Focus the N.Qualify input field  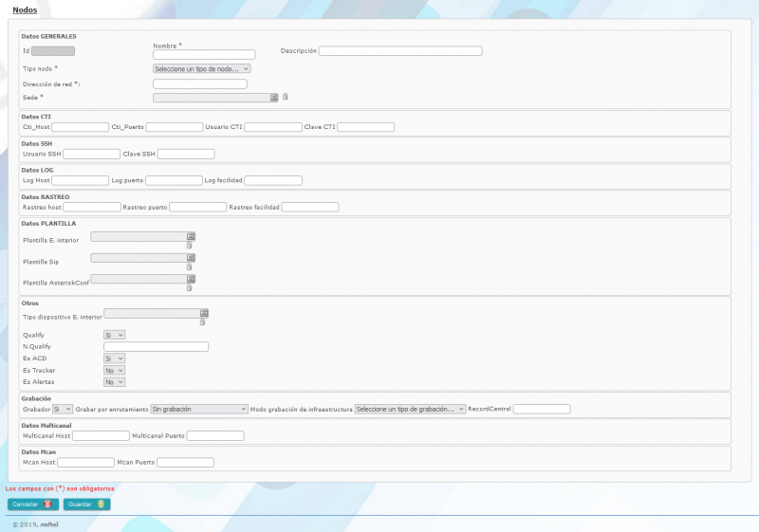click(x=156, y=347)
